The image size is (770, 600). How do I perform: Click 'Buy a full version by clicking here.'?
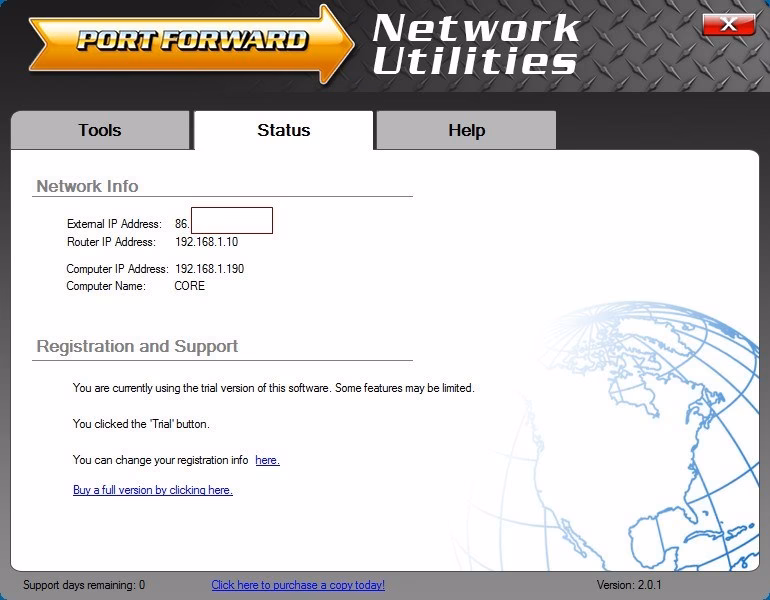point(153,490)
